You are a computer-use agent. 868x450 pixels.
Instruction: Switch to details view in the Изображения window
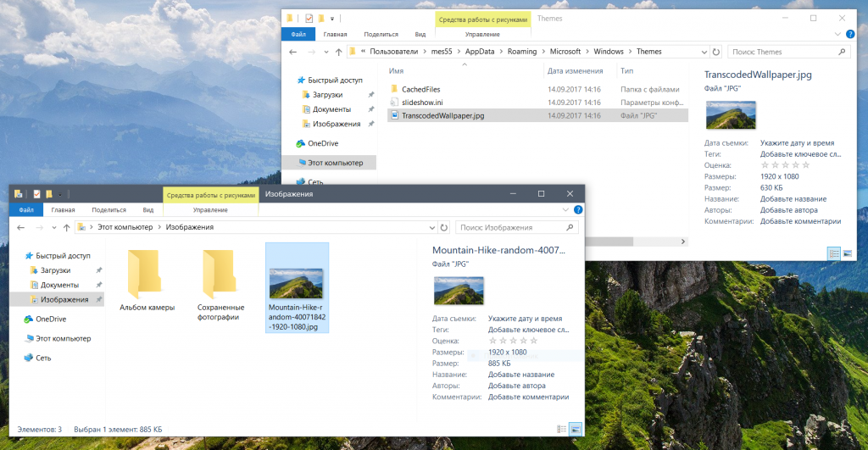point(562,430)
